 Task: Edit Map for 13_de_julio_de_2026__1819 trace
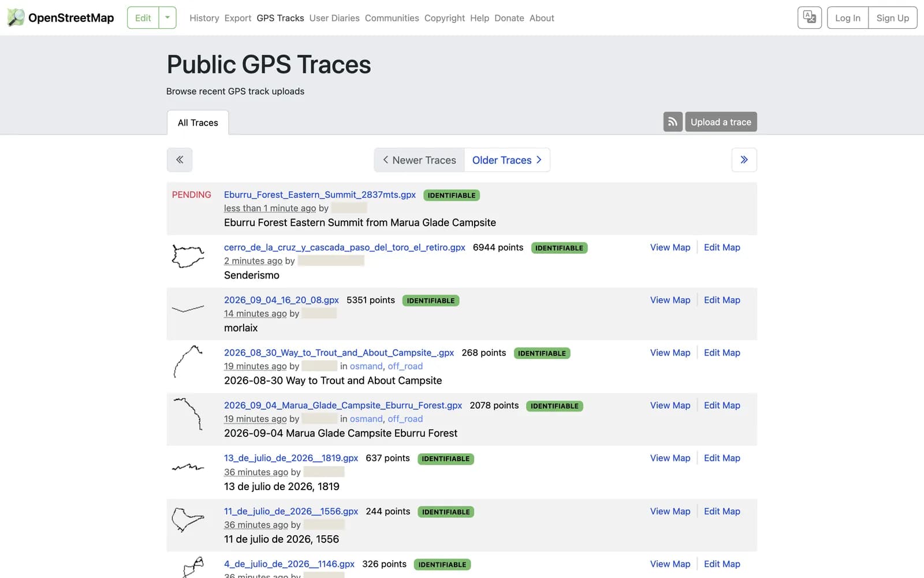tap(722, 458)
